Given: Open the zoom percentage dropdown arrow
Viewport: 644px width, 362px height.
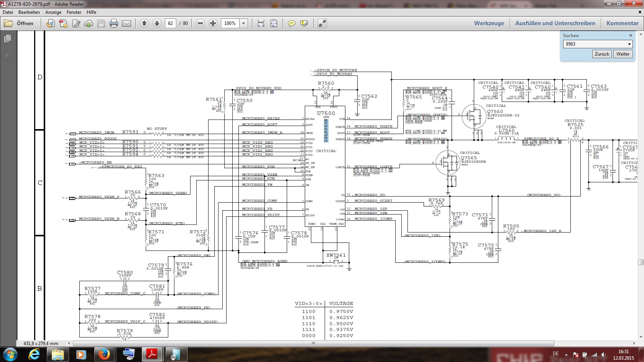Looking at the screenshot, I should (243, 23).
